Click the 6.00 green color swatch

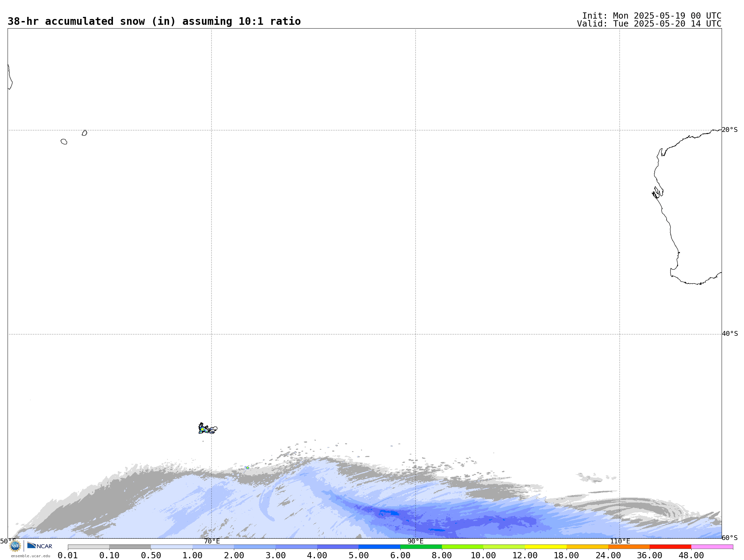pos(421,547)
